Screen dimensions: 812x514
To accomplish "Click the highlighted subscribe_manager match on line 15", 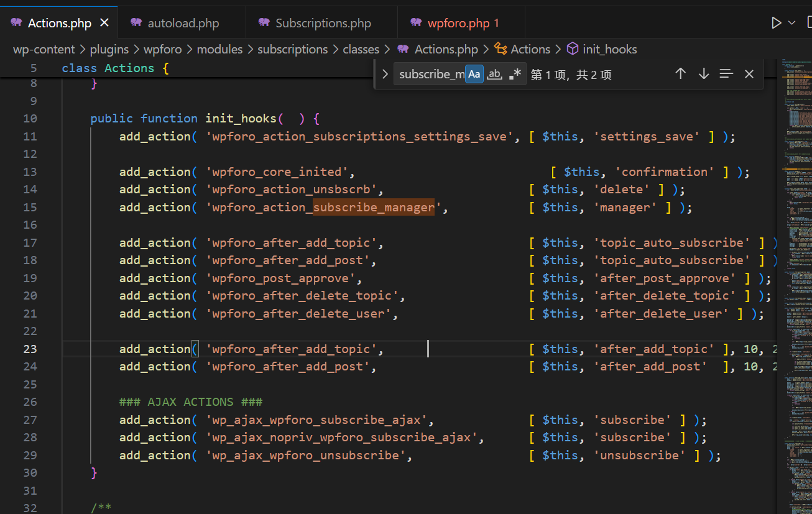I will (374, 207).
